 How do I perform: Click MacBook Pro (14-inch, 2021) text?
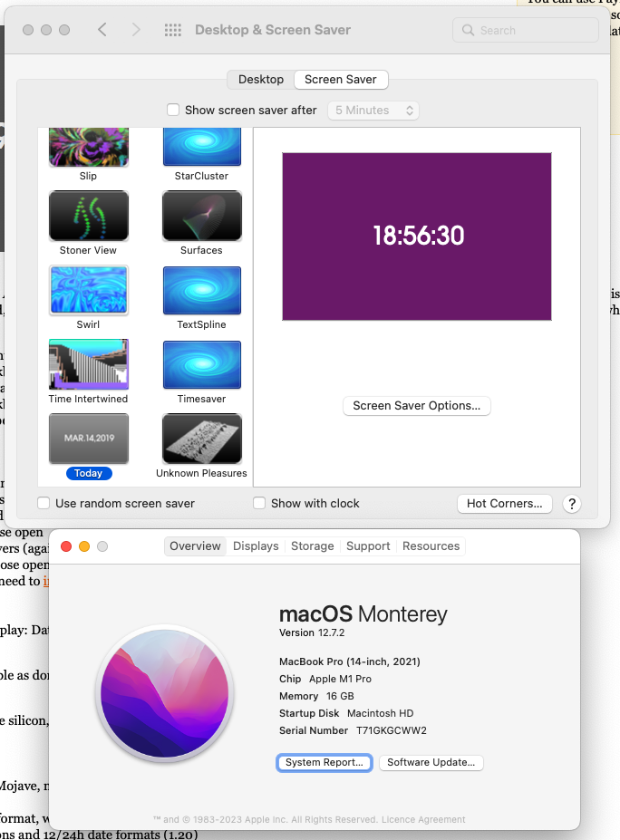pos(349,661)
